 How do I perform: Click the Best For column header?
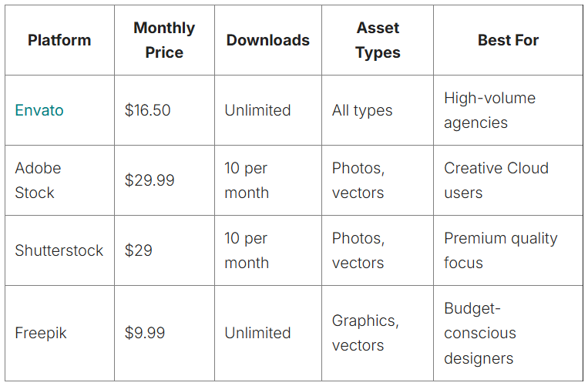(508, 40)
